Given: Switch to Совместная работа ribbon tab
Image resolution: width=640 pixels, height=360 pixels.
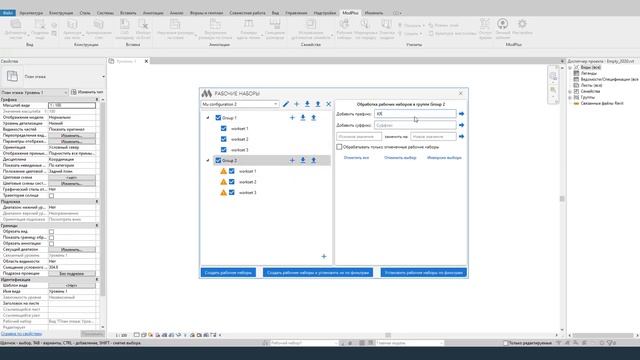Looking at the screenshot, I should pyautogui.click(x=247, y=13).
